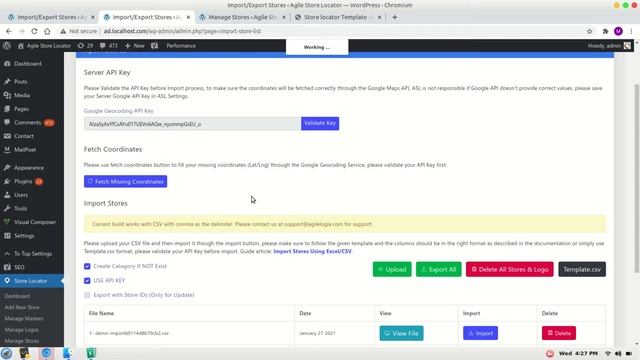Screen dimensions: 640x360
Task: Open Store Locator Dashboard submenu item
Action: coord(17,296)
